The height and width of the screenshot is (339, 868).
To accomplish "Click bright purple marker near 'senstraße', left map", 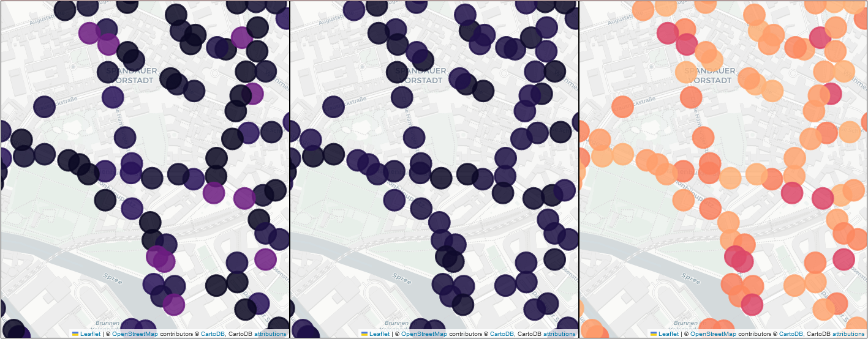I will pos(265,259).
